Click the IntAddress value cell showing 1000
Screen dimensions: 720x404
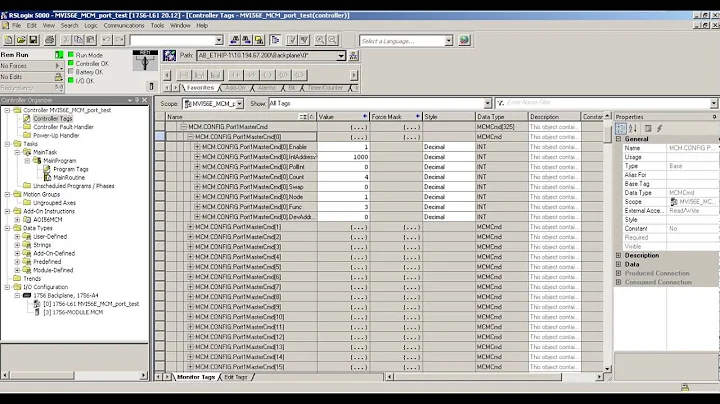343,157
